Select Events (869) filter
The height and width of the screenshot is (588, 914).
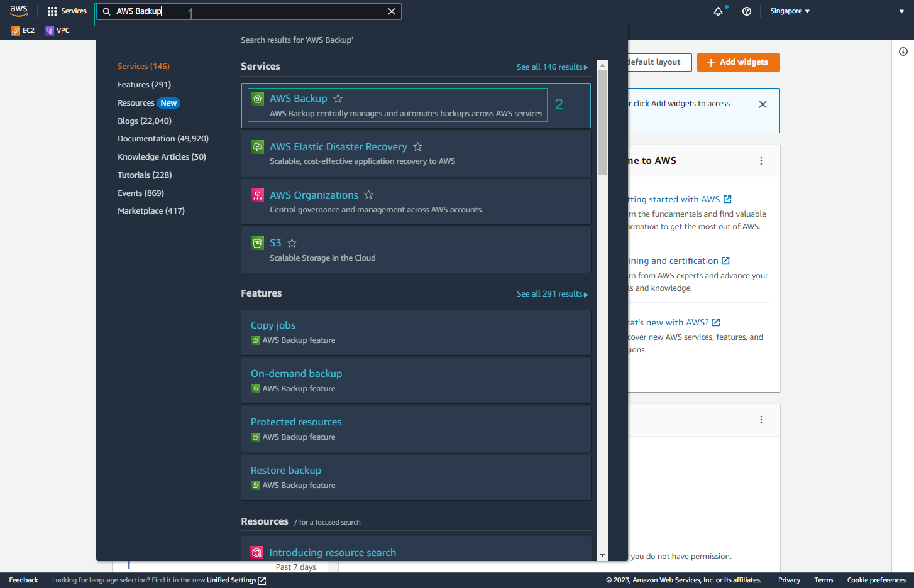[x=141, y=193]
